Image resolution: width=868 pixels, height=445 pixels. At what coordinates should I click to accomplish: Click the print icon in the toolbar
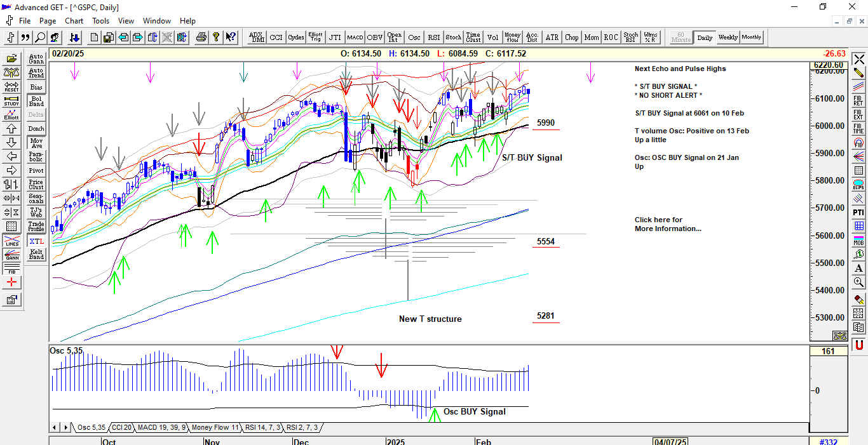[x=201, y=37]
